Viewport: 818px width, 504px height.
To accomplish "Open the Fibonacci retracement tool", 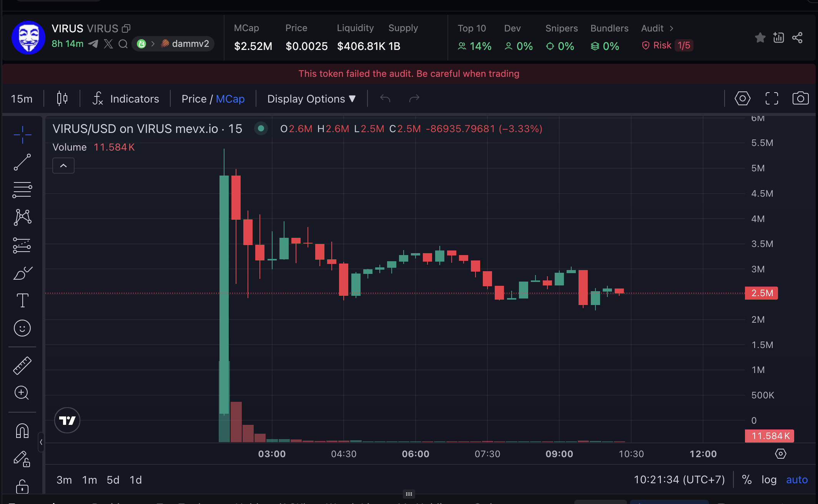I will pos(22,190).
